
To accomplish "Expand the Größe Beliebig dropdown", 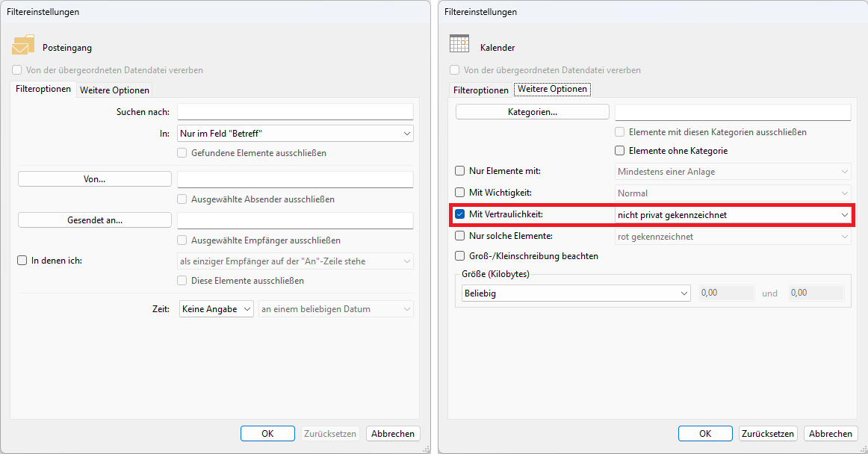I will pos(574,293).
